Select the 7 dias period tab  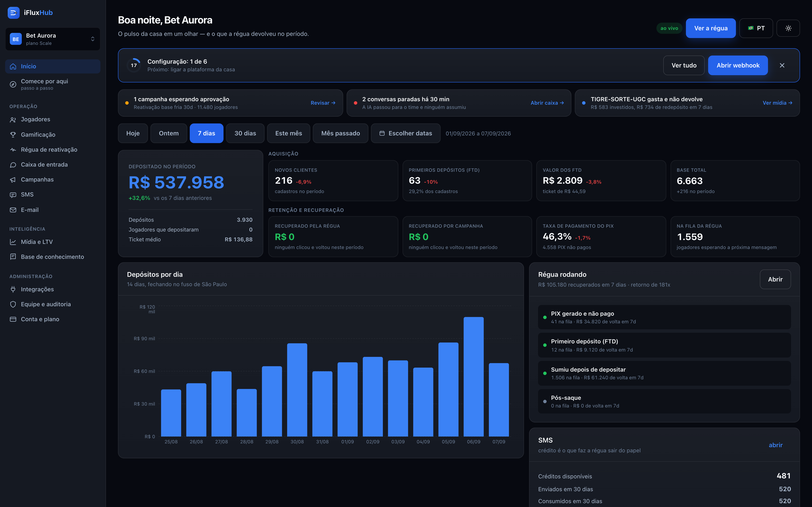click(207, 133)
